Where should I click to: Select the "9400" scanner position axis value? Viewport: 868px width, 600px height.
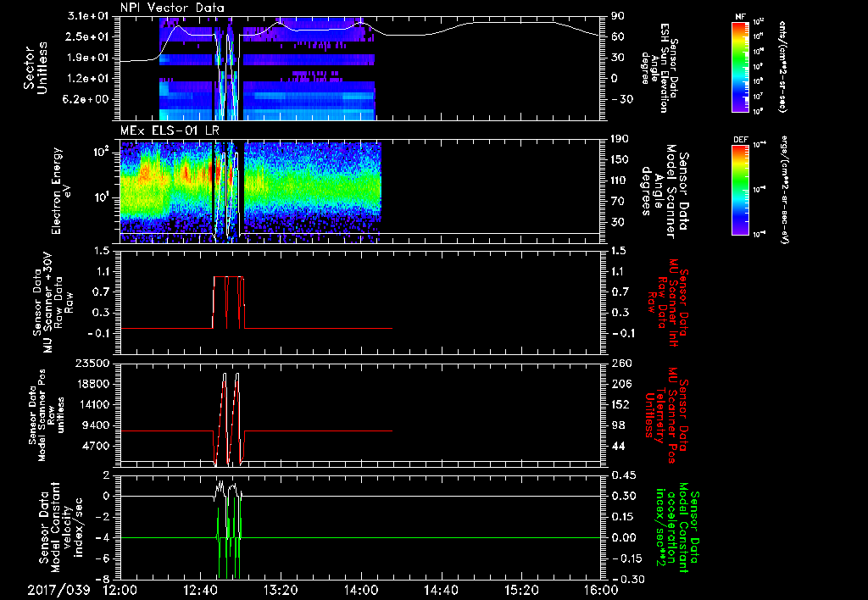point(95,425)
